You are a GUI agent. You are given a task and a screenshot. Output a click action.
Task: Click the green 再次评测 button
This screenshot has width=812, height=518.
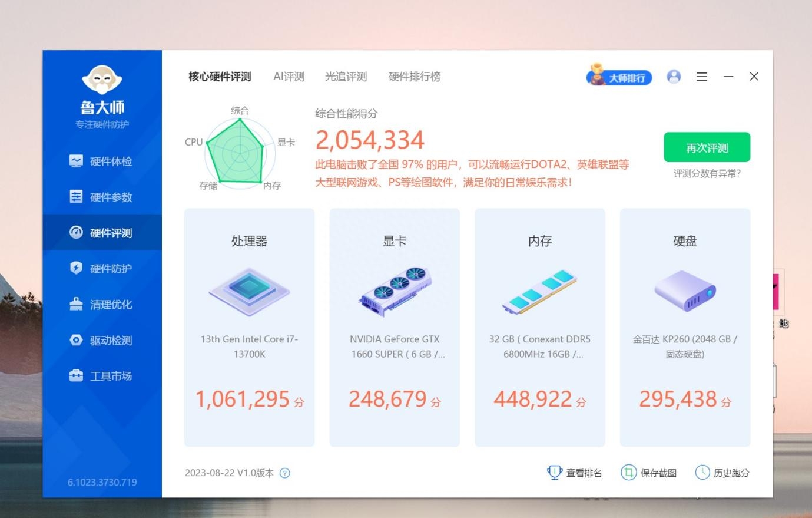coord(707,147)
